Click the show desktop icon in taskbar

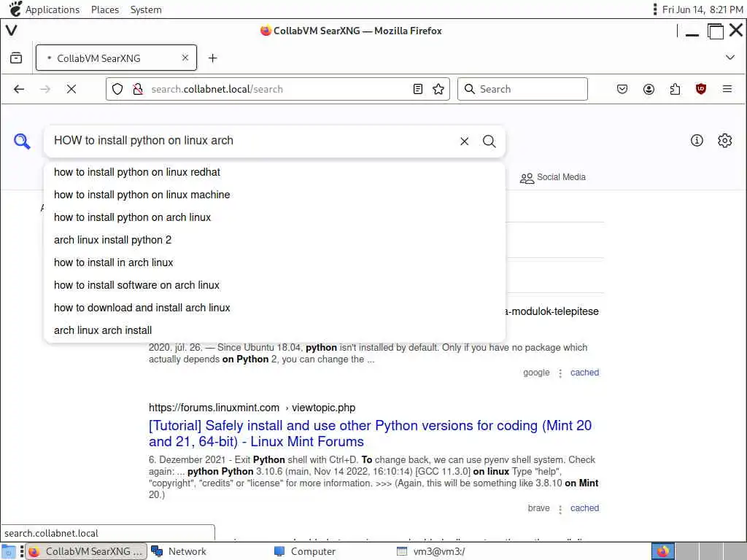(9, 551)
